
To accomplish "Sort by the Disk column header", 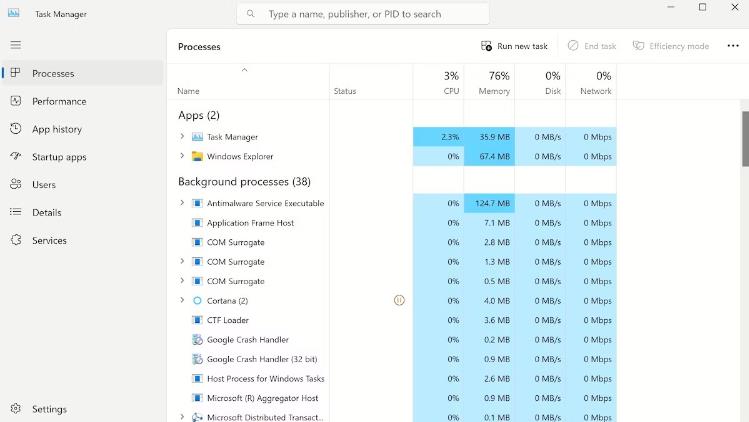I will (x=540, y=82).
